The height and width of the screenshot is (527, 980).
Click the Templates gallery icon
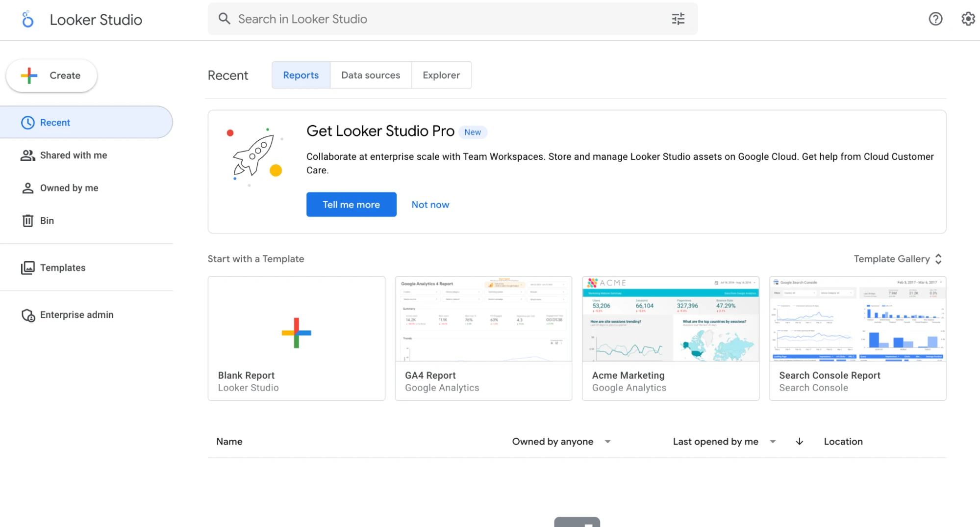click(x=28, y=267)
